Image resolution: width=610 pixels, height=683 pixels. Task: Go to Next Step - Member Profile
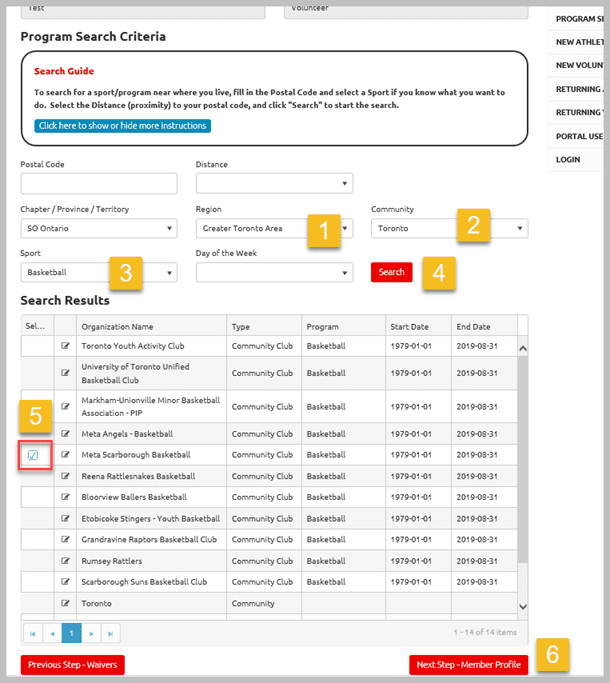coord(468,665)
